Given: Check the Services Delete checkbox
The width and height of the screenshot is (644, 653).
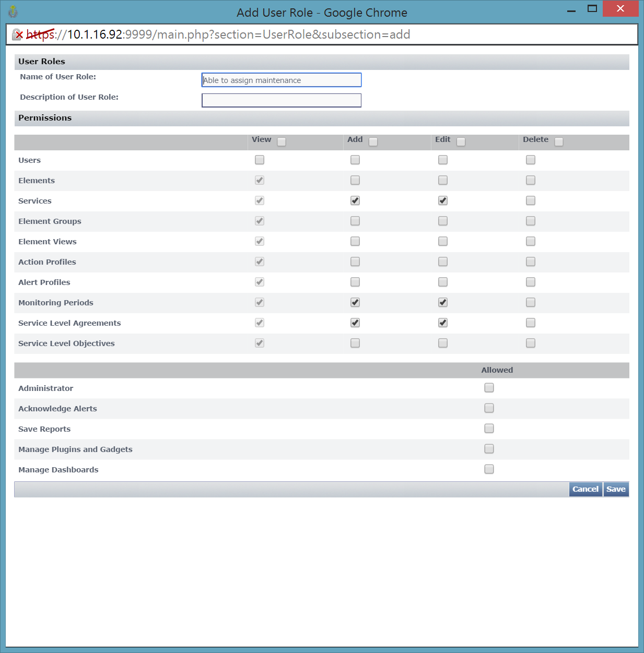Looking at the screenshot, I should point(531,200).
